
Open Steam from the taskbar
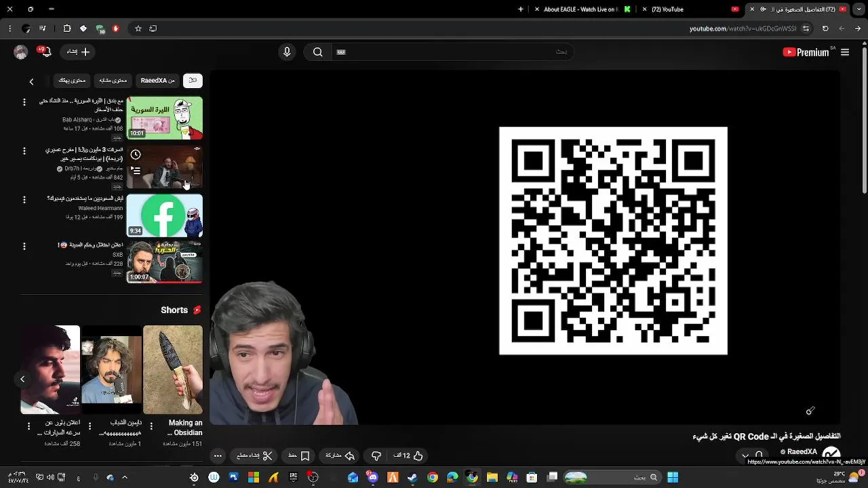click(412, 477)
